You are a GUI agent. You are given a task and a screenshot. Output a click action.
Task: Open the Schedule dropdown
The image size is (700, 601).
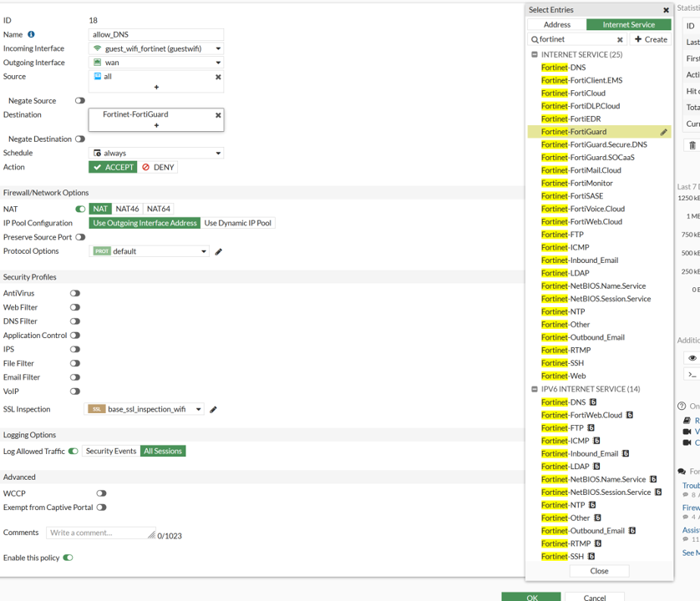[x=156, y=153]
